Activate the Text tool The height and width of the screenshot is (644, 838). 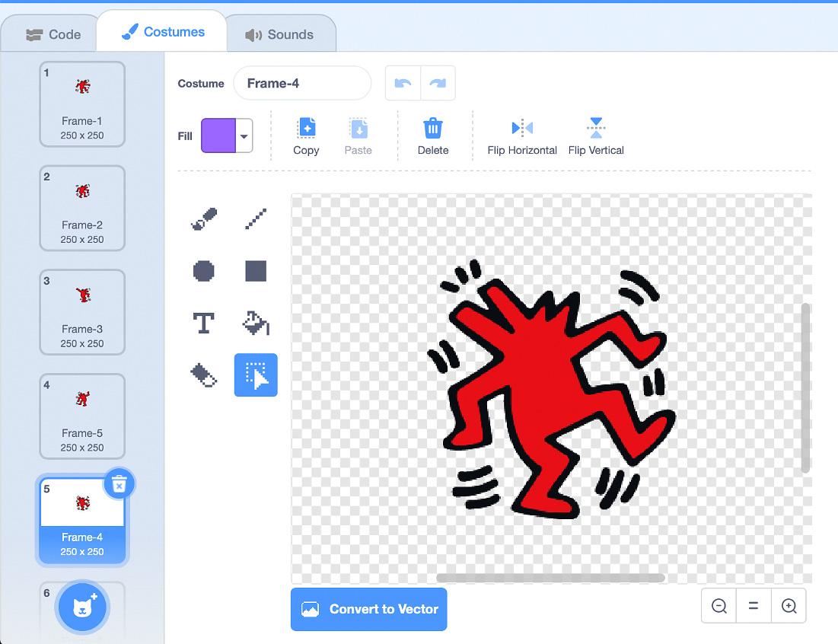coord(203,323)
